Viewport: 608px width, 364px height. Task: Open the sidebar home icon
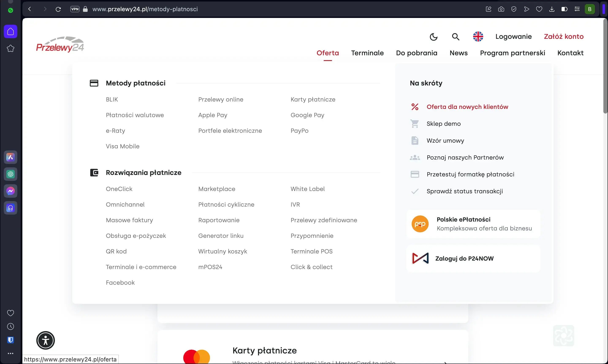click(x=11, y=31)
